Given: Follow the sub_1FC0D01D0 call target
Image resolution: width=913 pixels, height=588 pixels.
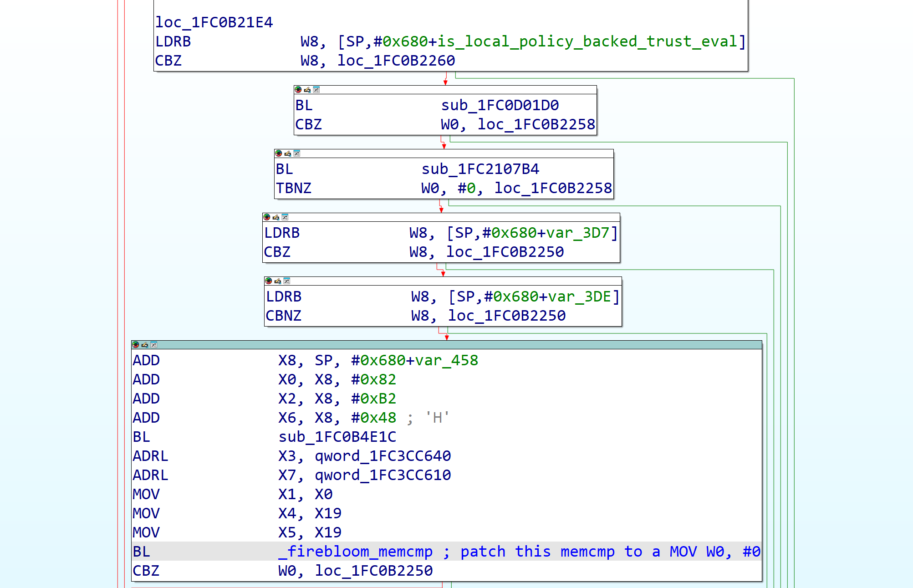Looking at the screenshot, I should (500, 105).
